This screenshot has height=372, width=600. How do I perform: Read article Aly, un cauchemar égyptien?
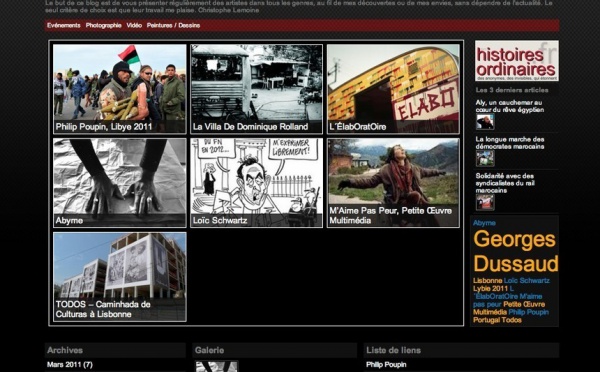pos(509,106)
